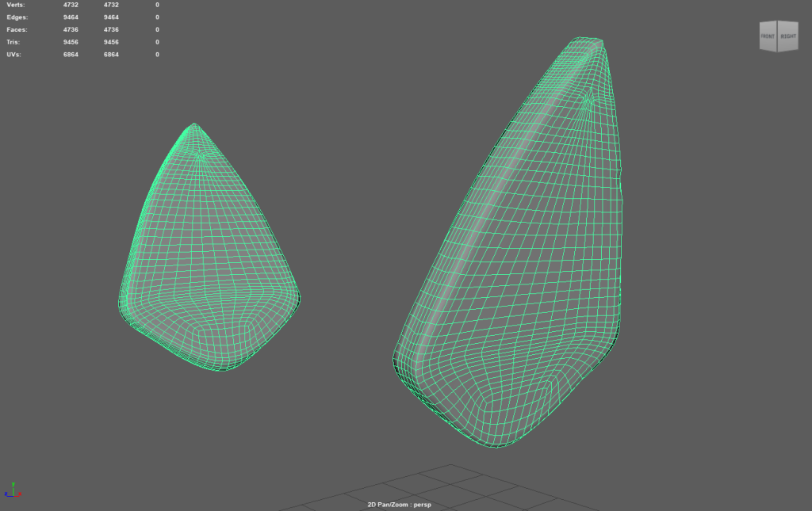Viewport: 812px width, 511px height.
Task: Click the Tris label in the HUD
Action: point(14,42)
